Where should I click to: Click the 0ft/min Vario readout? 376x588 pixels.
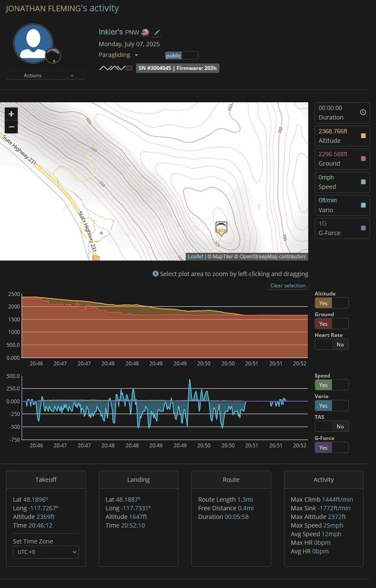tap(341, 205)
